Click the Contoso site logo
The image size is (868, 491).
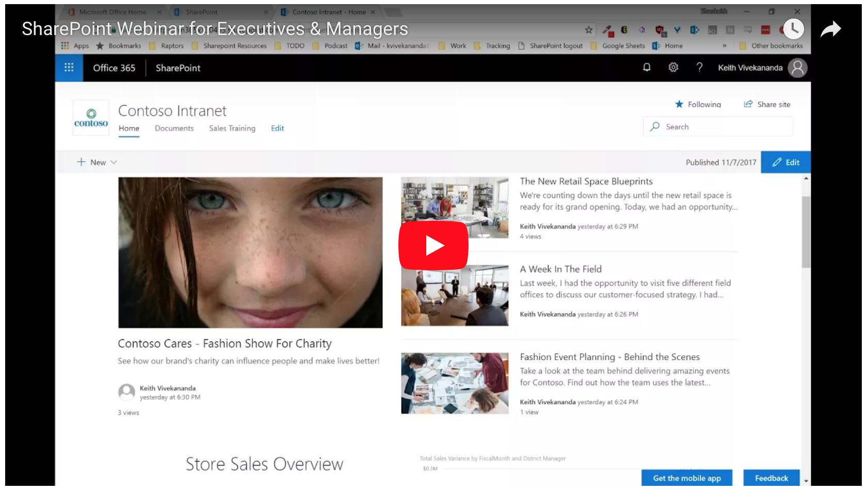pos(91,118)
